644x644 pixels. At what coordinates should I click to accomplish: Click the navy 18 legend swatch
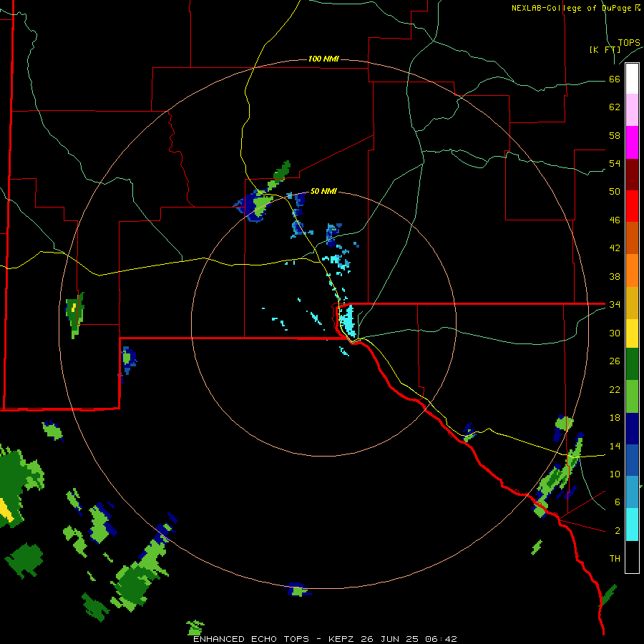click(x=632, y=429)
